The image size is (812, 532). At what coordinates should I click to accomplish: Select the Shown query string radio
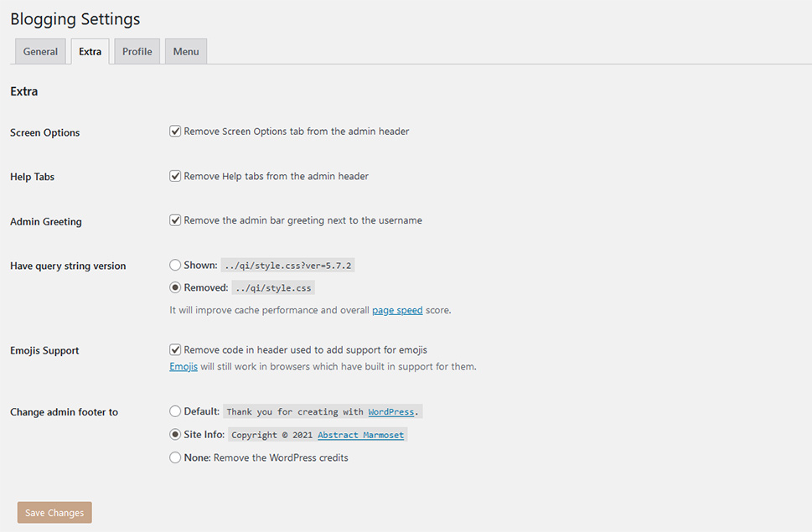[x=175, y=265]
